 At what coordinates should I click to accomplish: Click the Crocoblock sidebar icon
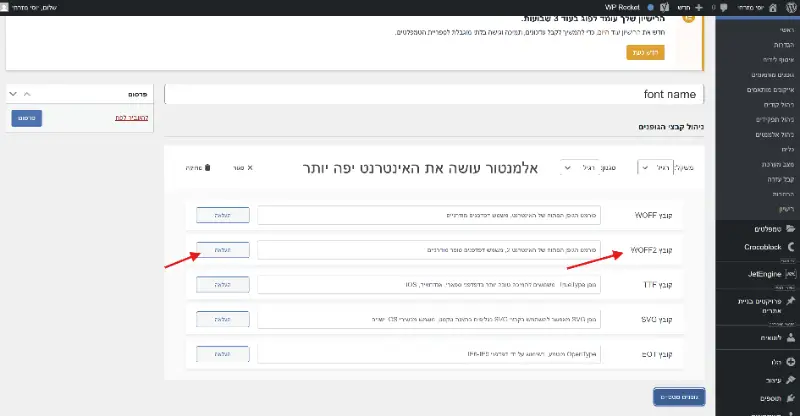point(791,245)
